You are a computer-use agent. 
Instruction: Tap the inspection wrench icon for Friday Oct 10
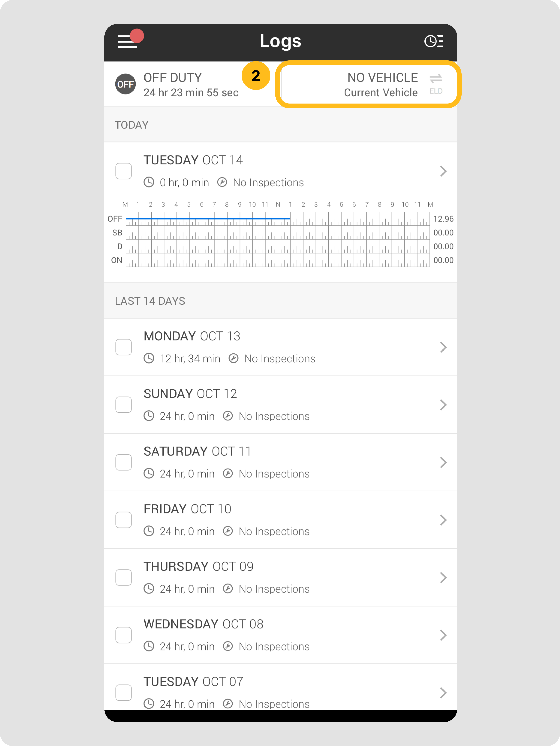tap(228, 531)
